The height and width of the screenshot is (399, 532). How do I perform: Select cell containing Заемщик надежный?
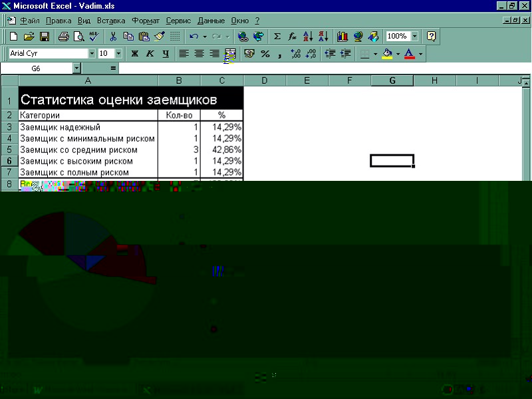[x=88, y=127]
